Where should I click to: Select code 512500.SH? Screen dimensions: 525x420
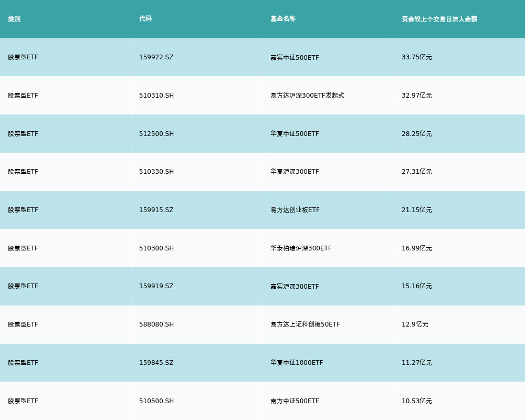(156, 134)
